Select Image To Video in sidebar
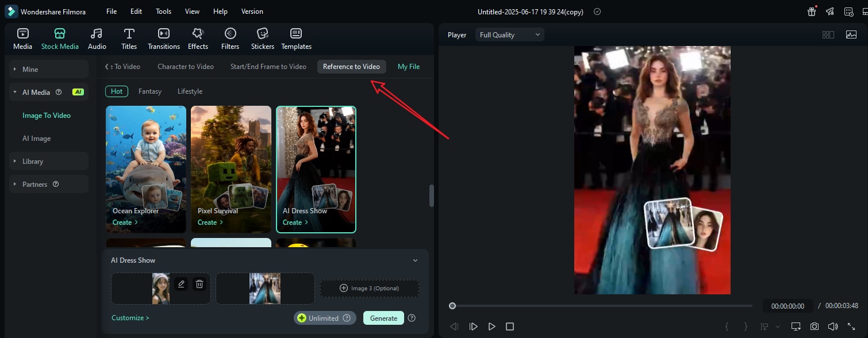868x338 pixels. pyautogui.click(x=47, y=116)
